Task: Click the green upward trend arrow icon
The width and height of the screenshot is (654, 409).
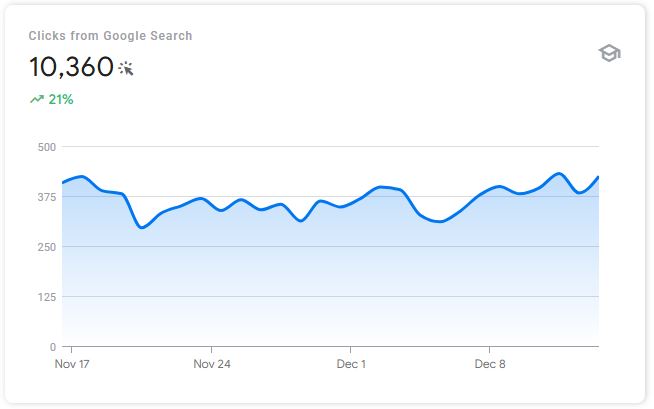Action: 37,99
